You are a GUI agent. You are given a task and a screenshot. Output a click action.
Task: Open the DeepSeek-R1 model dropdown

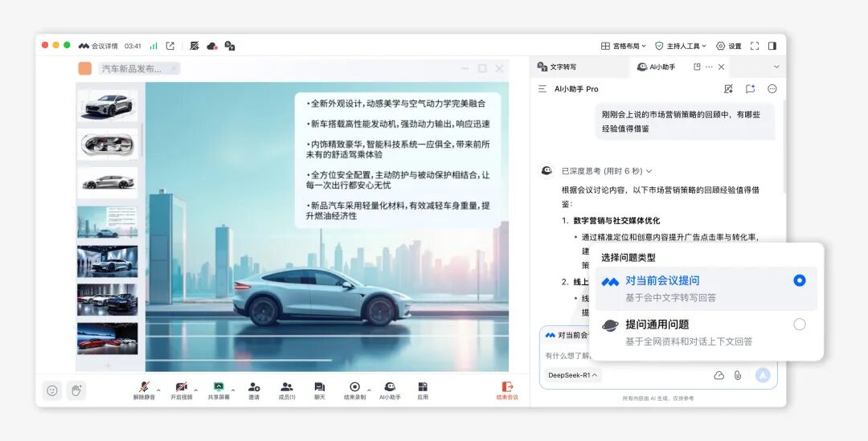coord(572,375)
